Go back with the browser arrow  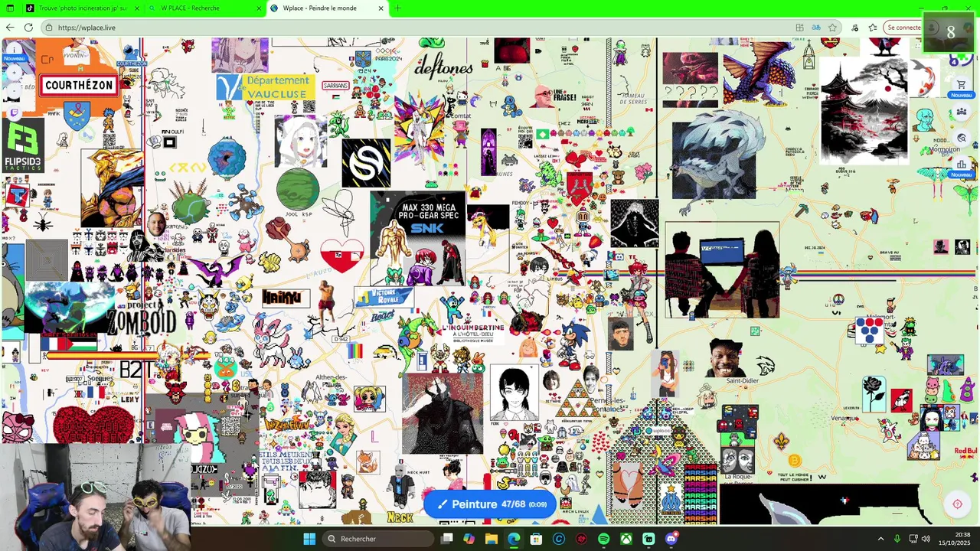pos(9,28)
